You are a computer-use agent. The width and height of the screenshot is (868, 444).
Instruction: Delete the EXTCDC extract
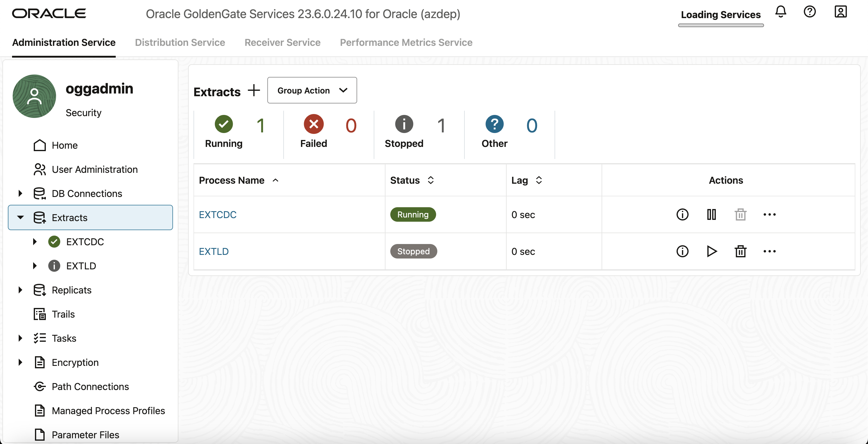[x=740, y=215]
